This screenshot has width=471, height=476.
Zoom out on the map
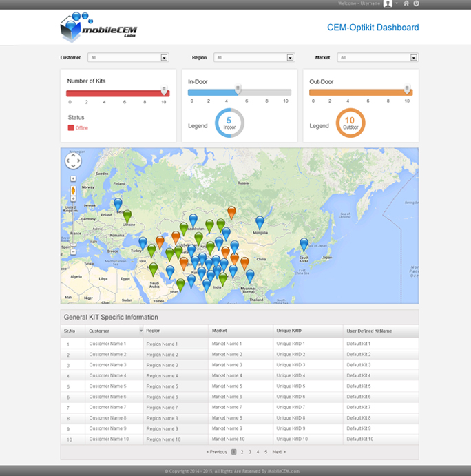pos(73,252)
